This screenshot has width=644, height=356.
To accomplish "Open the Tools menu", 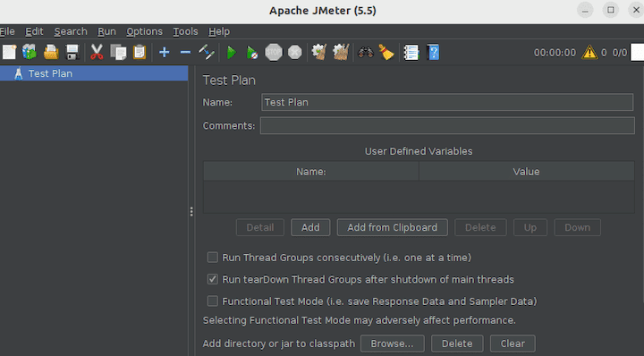I will pyautogui.click(x=185, y=31).
